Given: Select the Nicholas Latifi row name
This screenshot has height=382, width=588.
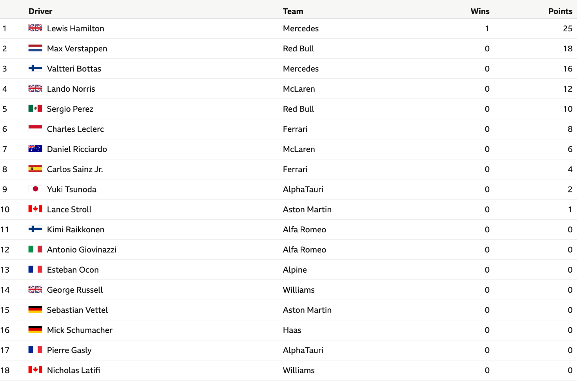Looking at the screenshot, I should pos(73,370).
